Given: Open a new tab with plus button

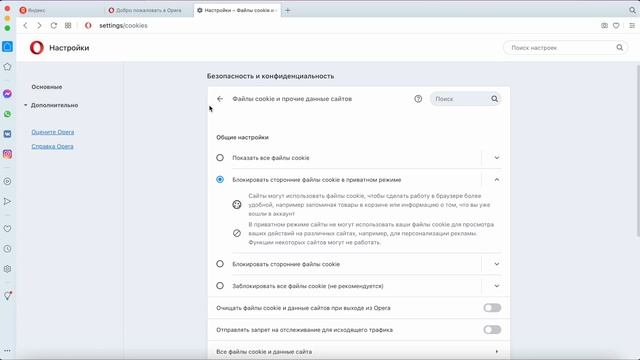Looking at the screenshot, I should coord(288,10).
